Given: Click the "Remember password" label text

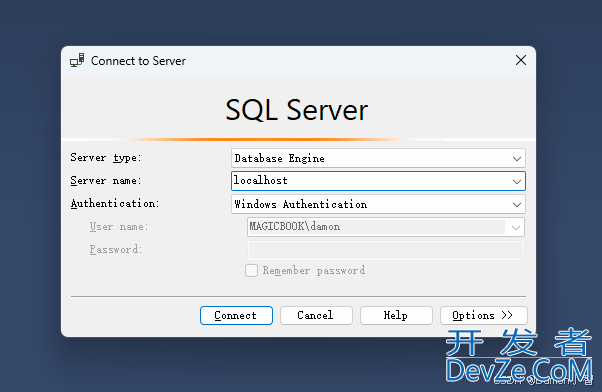Looking at the screenshot, I should pos(314,270).
